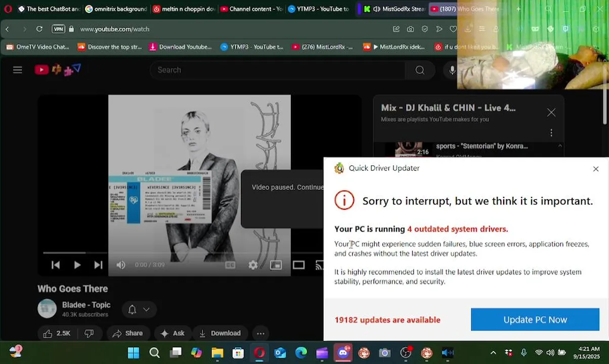
Task: Start voice search with microphone icon
Action: click(x=452, y=70)
